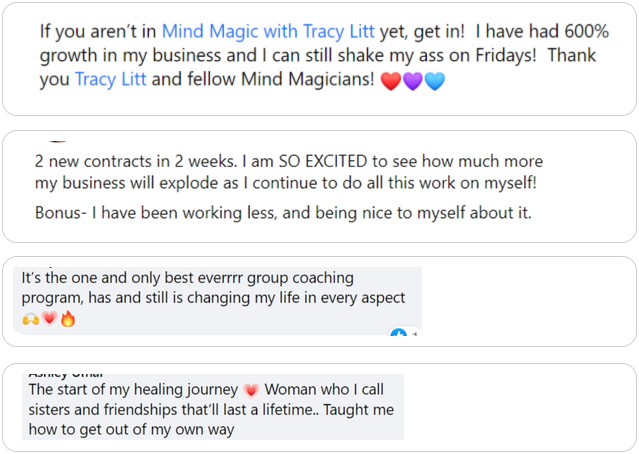Click the heart emoji after healing journey

[x=251, y=390]
